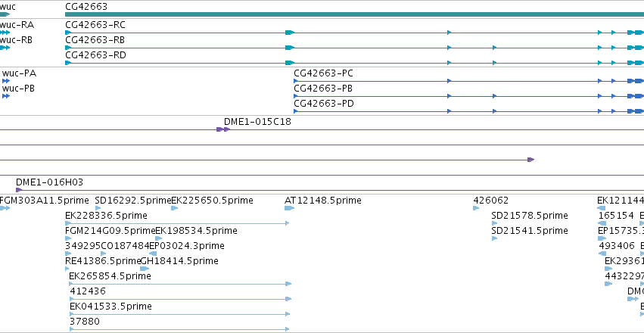Select EST label EK041533.5prime
The height and width of the screenshot is (333, 644).
[x=110, y=307]
